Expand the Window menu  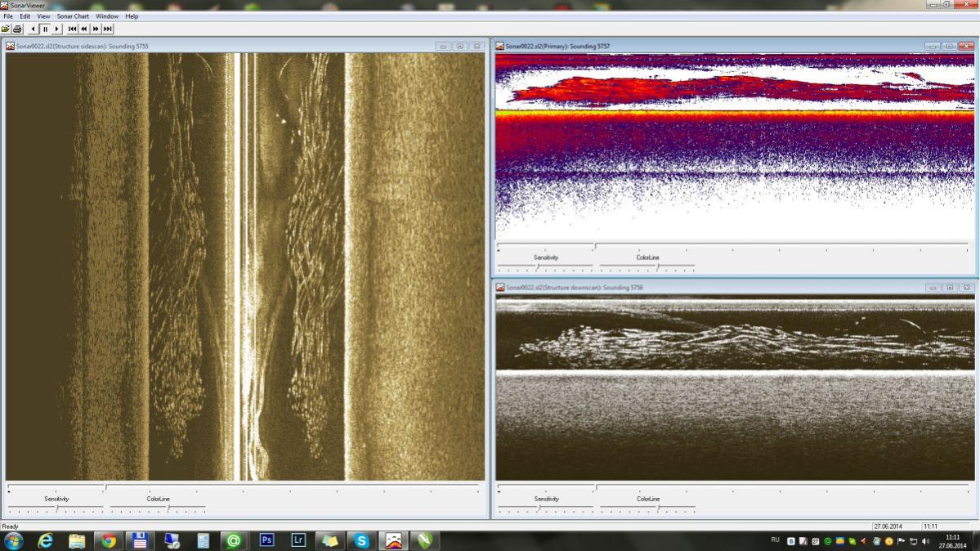tap(106, 16)
